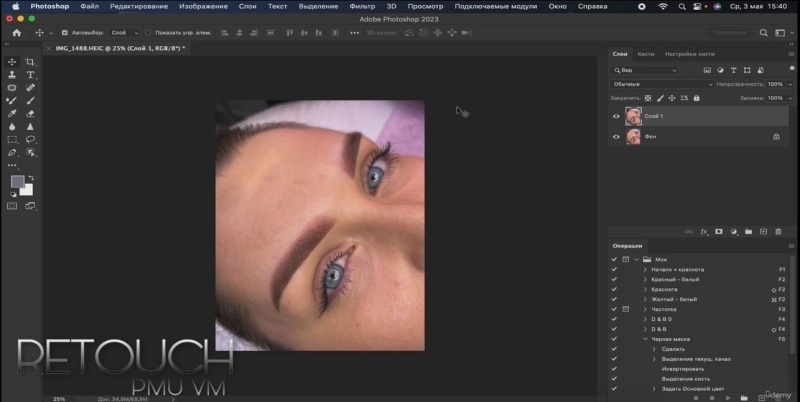Select the Horizontal Type tool
This screenshot has height=402, width=800.
point(30,75)
